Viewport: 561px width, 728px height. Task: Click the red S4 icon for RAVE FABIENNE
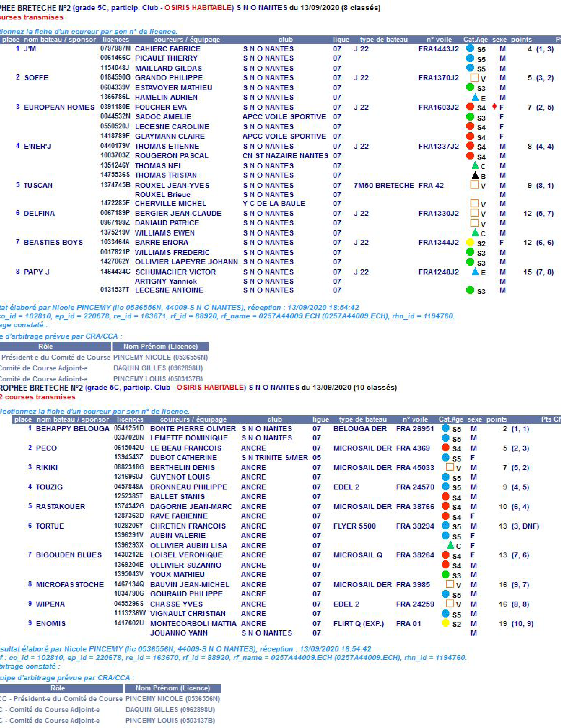[x=445, y=516]
